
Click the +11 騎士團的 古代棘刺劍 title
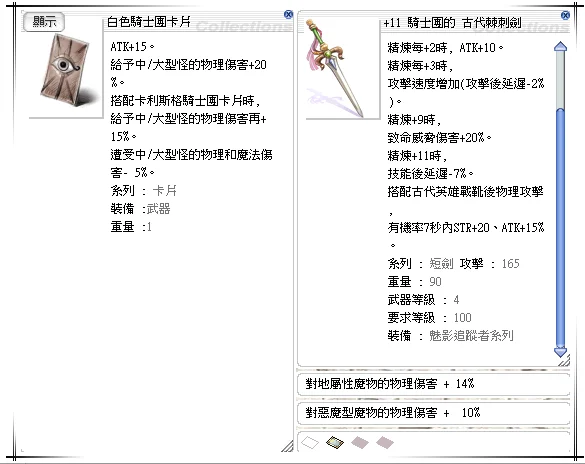pos(452,23)
